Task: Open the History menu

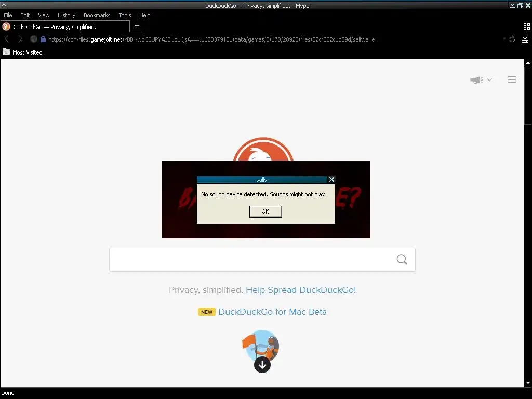Action: coord(66,15)
